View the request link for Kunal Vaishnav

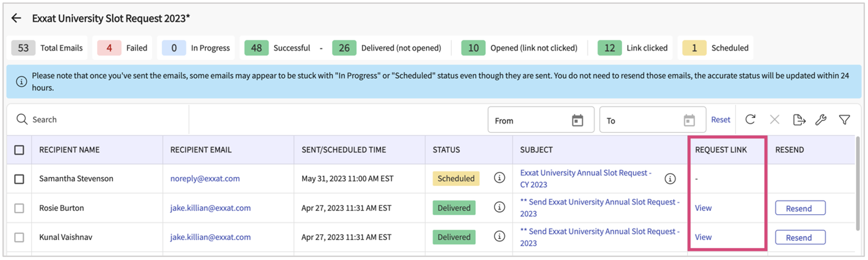(703, 237)
